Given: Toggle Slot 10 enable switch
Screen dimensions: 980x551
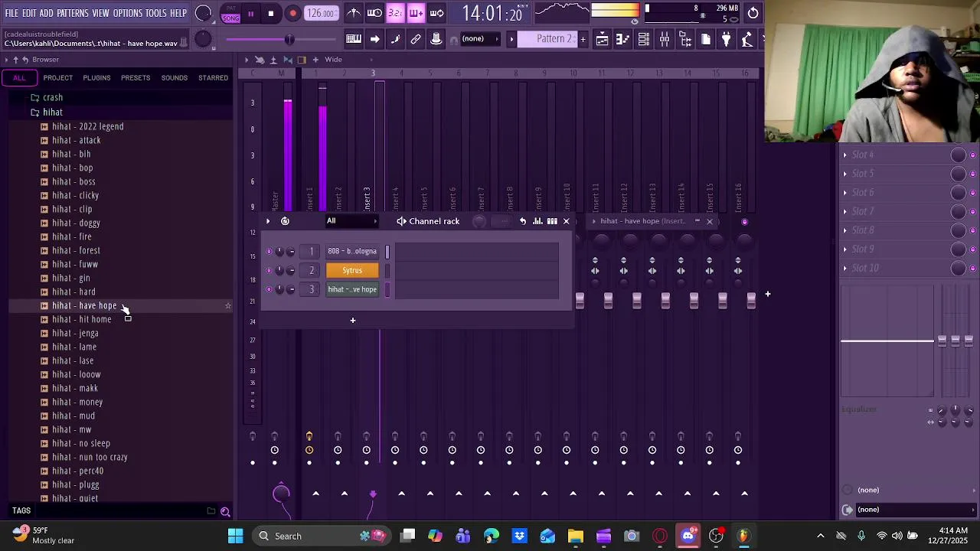Looking at the screenshot, I should 973,268.
